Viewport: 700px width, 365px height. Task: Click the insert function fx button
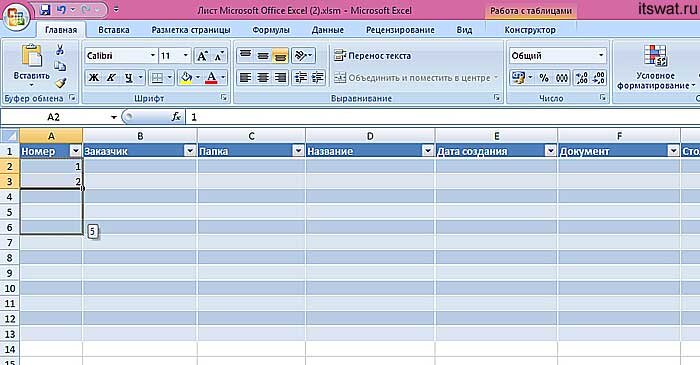[176, 117]
